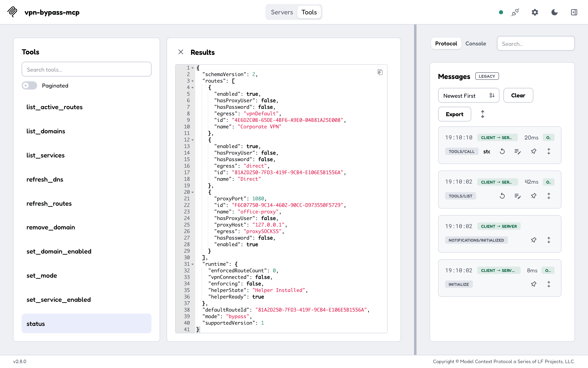Click the CLIENT → SERVER badge of NOTIFICATIONS/INITIALIZED
The image size is (588, 368).
tap(499, 226)
